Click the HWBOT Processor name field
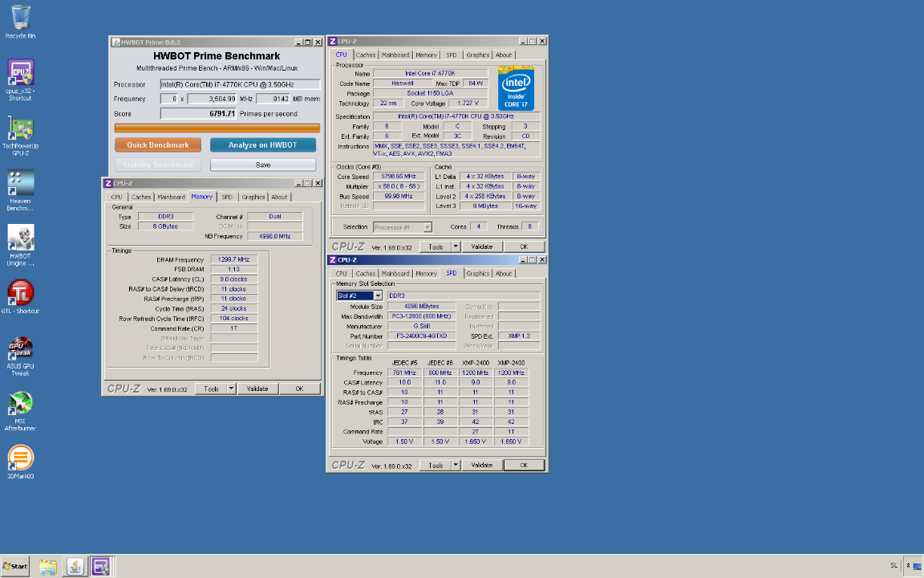 click(241, 84)
